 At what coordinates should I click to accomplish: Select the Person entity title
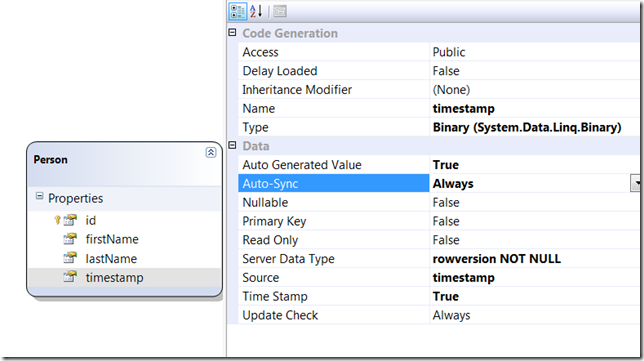[x=51, y=160]
